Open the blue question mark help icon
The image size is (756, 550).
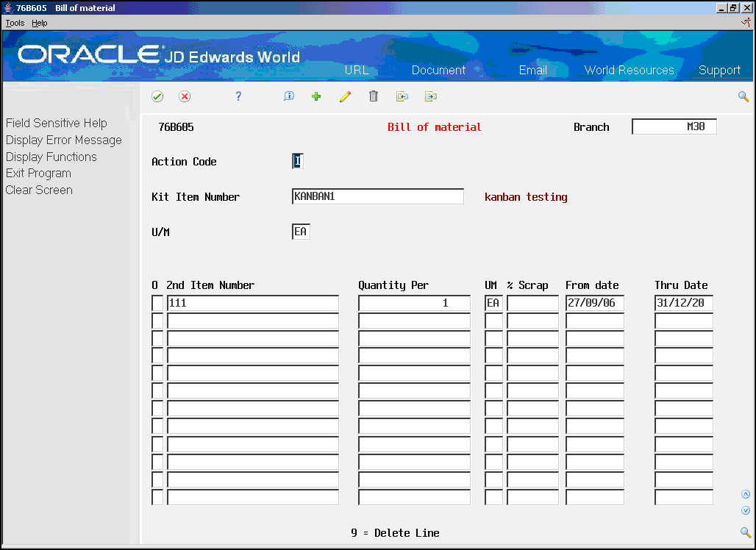238,96
